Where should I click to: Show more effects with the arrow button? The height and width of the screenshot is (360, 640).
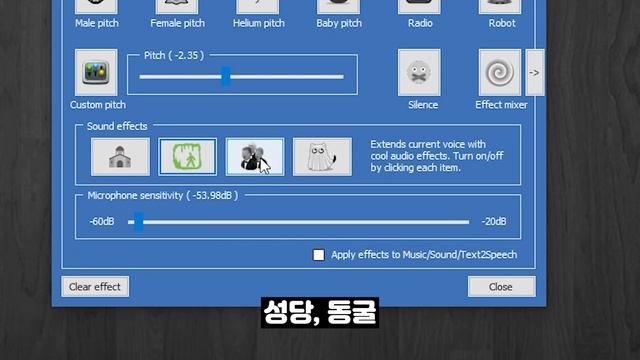coord(535,73)
